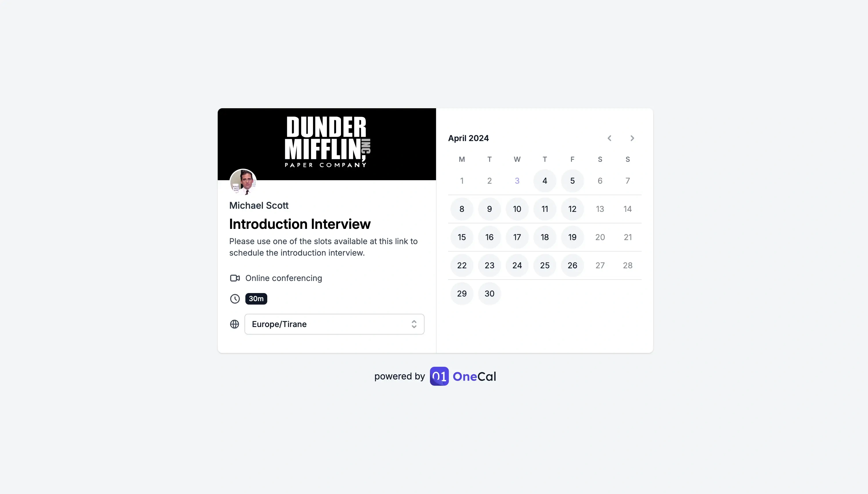Click the back arrow to previous month
The height and width of the screenshot is (494, 868).
pos(609,138)
